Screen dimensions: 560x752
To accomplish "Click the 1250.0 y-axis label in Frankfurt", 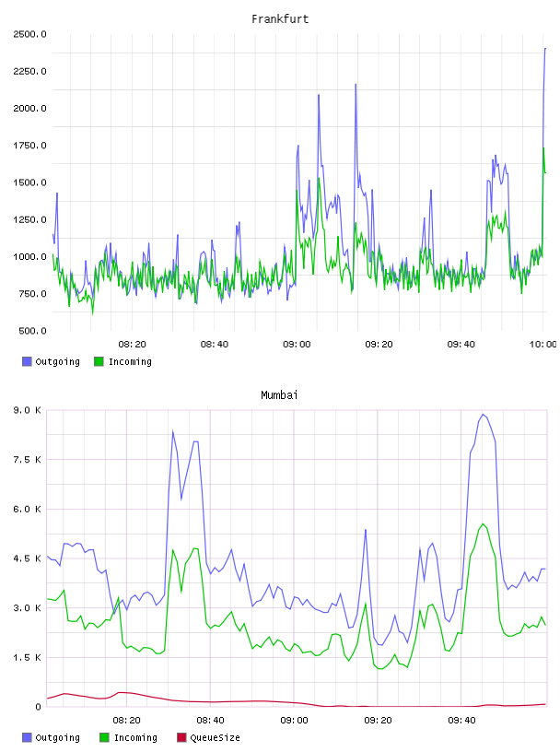I will (x=29, y=219).
